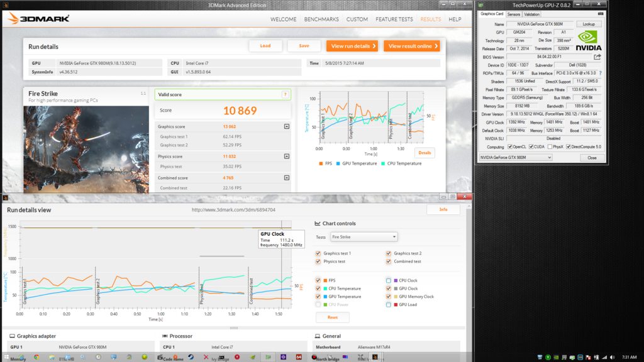Select the Graphics Card tab in GPU-Z
644x362 pixels.
tap(492, 14)
